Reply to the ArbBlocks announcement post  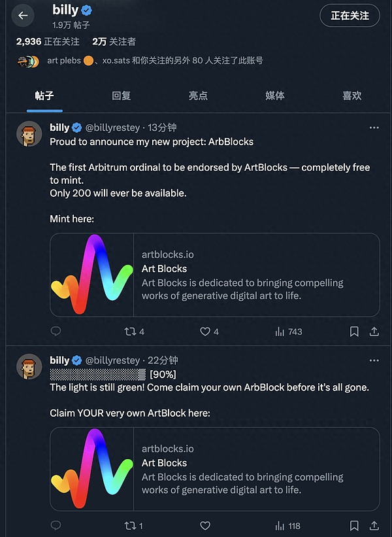(56, 332)
